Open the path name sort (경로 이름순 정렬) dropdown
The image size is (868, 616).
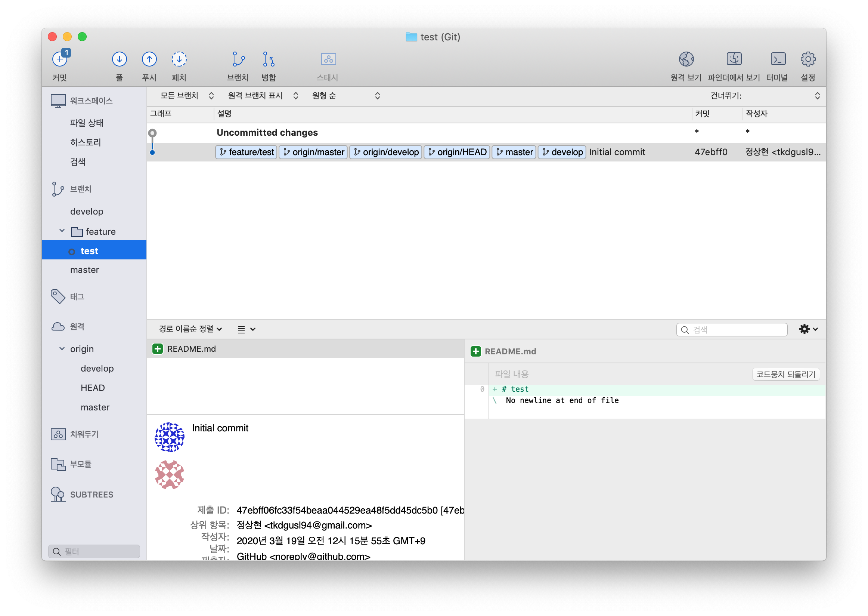(x=190, y=329)
